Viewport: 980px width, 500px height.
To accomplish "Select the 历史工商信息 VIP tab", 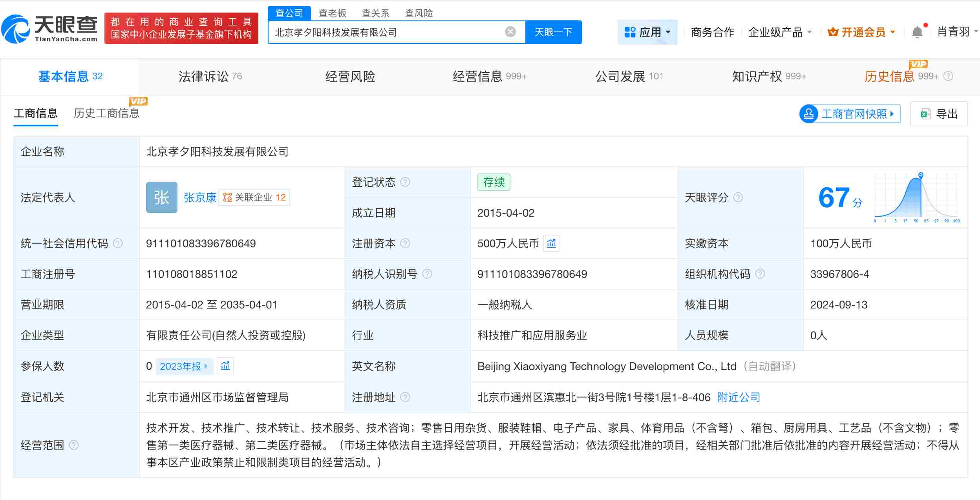I will point(107,113).
